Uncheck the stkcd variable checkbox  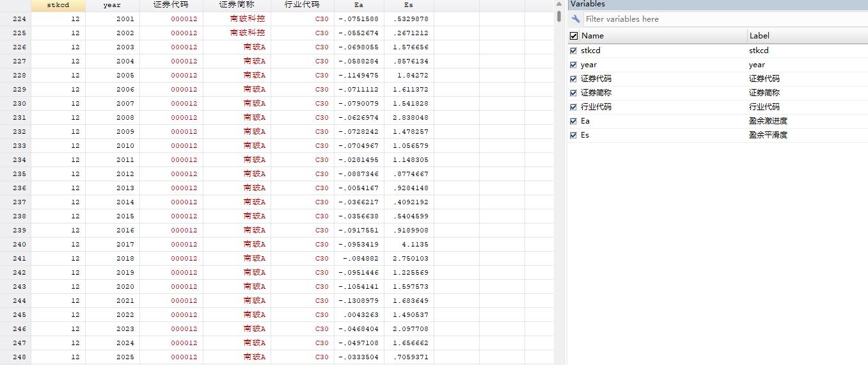click(x=573, y=51)
